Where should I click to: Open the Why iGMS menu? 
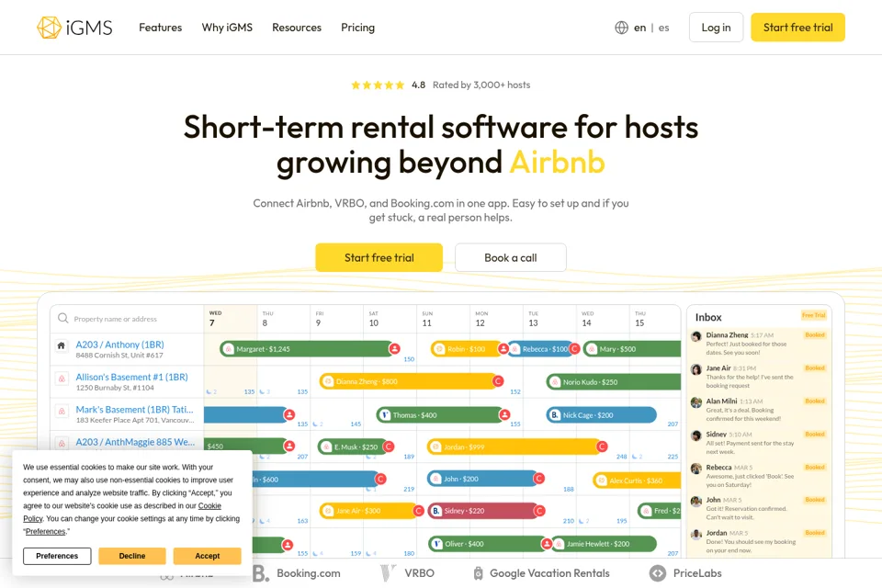click(x=227, y=27)
